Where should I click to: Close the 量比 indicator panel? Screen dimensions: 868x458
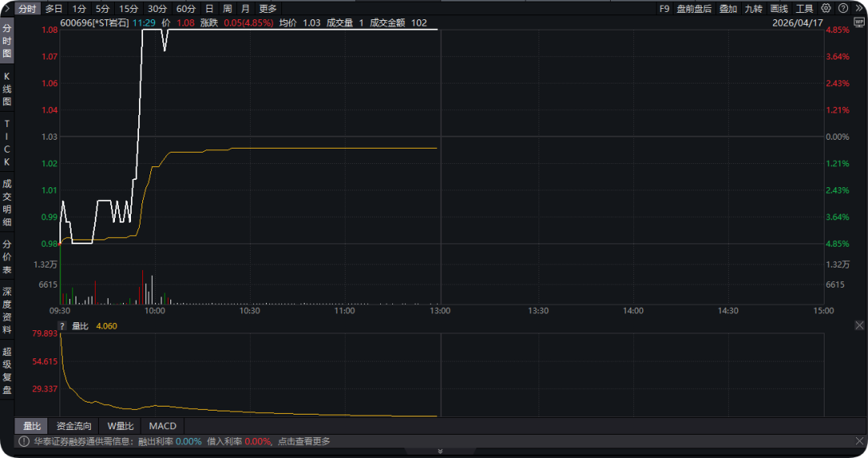[859, 325]
